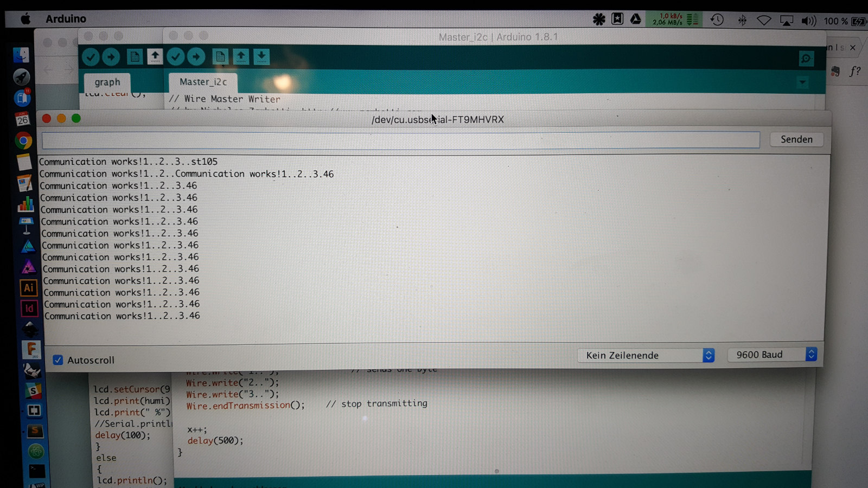The height and width of the screenshot is (488, 868).
Task: Open the Kein Zeilenende line ending dropdown
Action: (x=646, y=355)
